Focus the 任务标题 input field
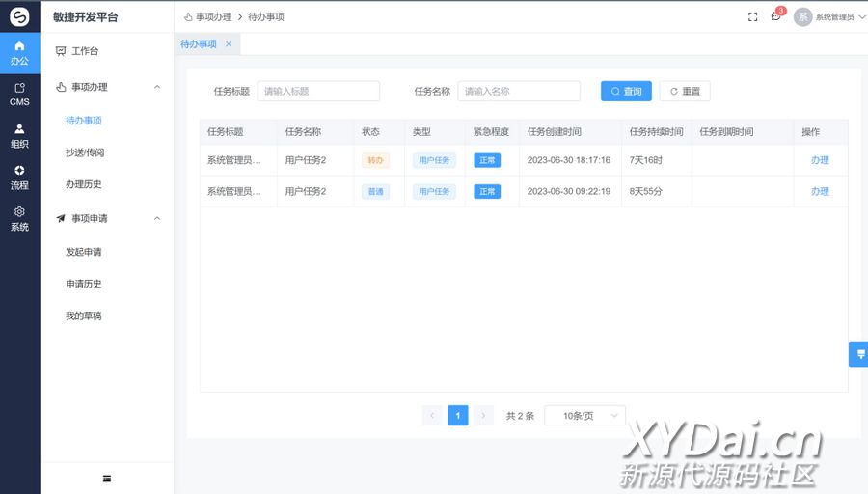The image size is (868, 494). point(318,91)
